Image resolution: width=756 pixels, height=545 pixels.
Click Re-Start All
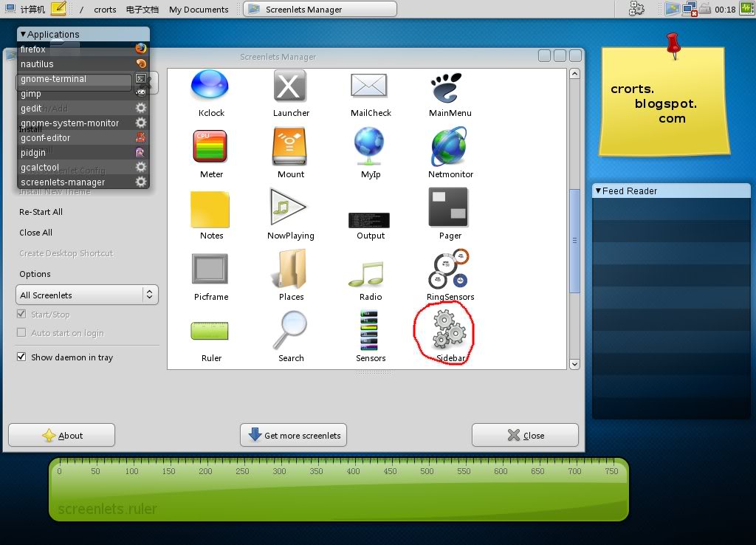pos(41,212)
